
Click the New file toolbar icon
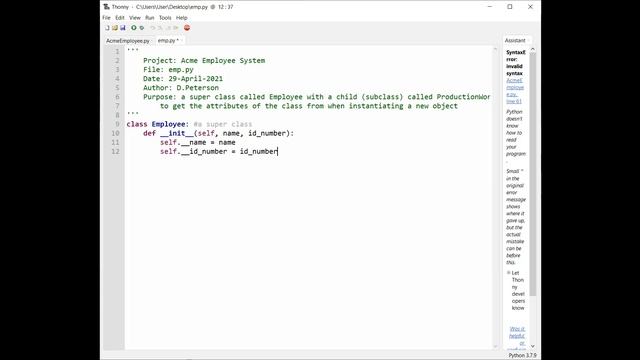click(x=107, y=28)
